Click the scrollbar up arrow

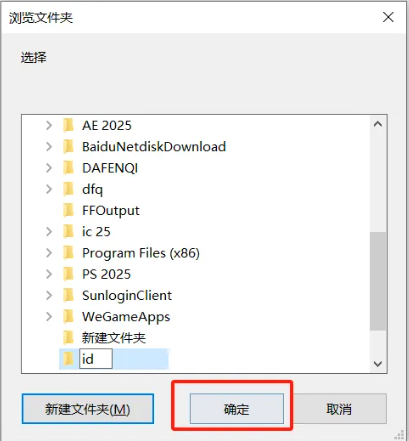[x=378, y=124]
